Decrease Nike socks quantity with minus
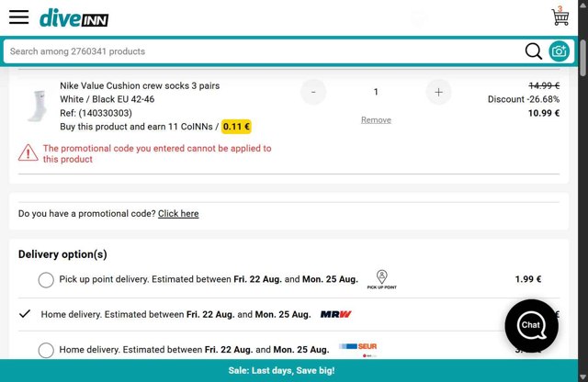This screenshot has width=588, height=382. point(313,92)
